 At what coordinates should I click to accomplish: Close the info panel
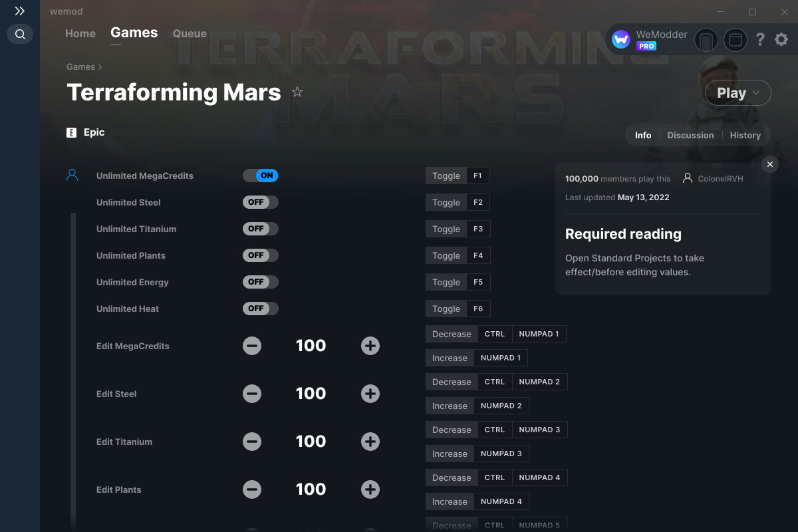coord(770,164)
